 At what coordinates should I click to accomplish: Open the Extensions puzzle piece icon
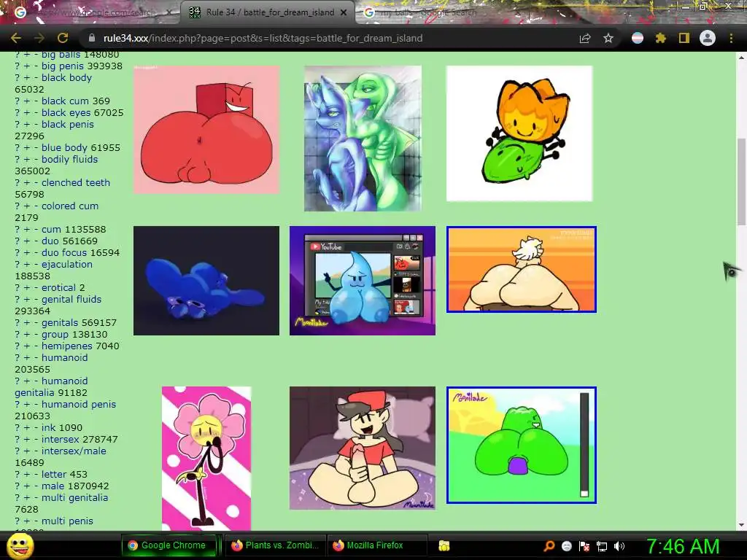pyautogui.click(x=660, y=38)
